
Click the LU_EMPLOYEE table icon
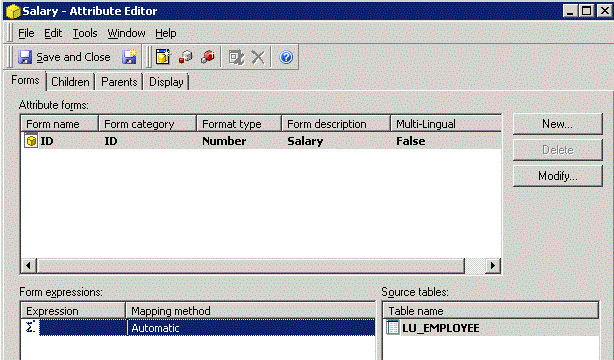pyautogui.click(x=392, y=327)
